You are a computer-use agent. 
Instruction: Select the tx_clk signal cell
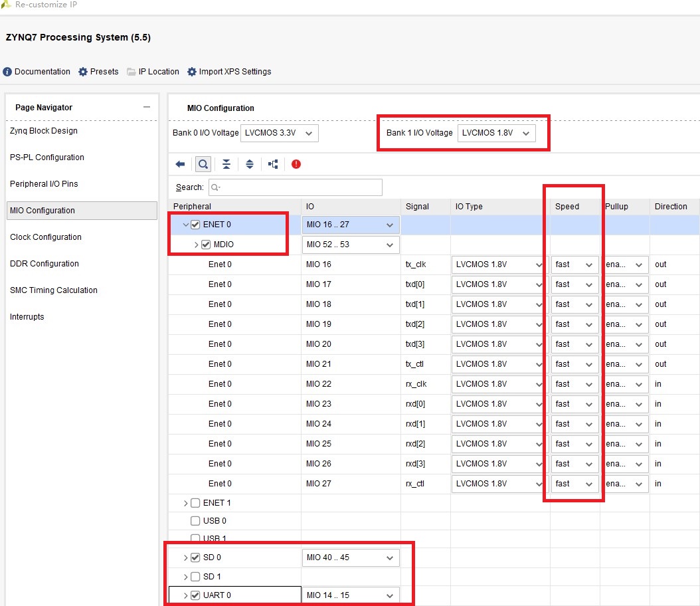[x=426, y=264]
